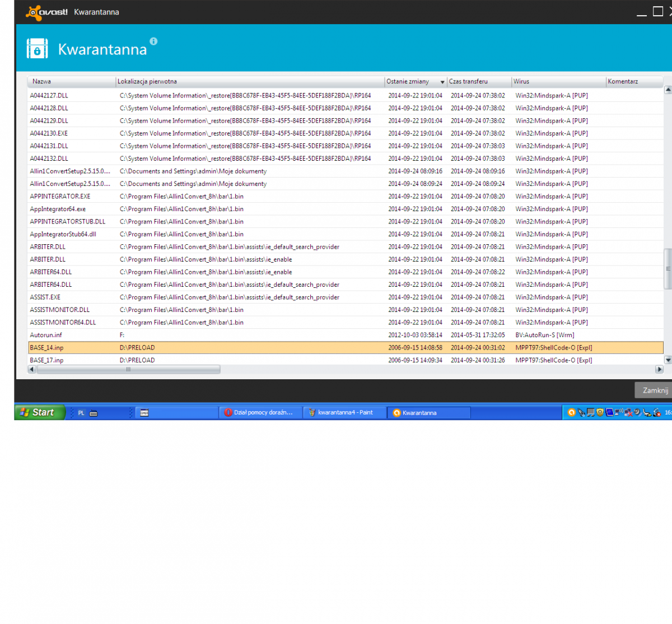Image resolution: width=672 pixels, height=624 pixels.
Task: Click the avast! logo in title bar
Action: pos(47,12)
